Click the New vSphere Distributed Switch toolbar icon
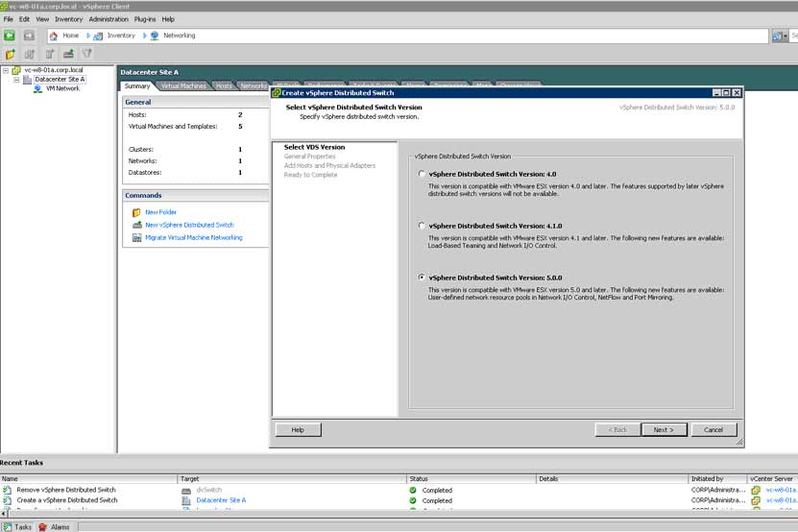798x532 pixels. [69, 54]
